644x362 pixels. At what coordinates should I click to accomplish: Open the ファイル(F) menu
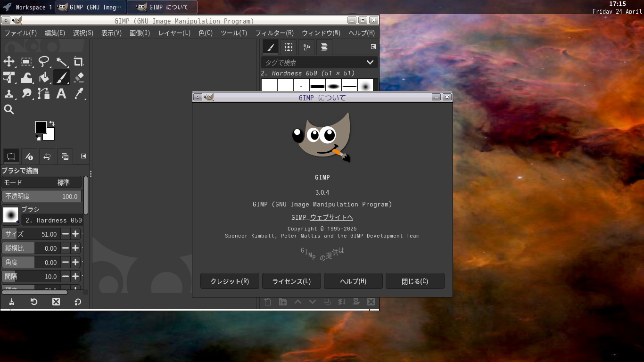[21, 33]
